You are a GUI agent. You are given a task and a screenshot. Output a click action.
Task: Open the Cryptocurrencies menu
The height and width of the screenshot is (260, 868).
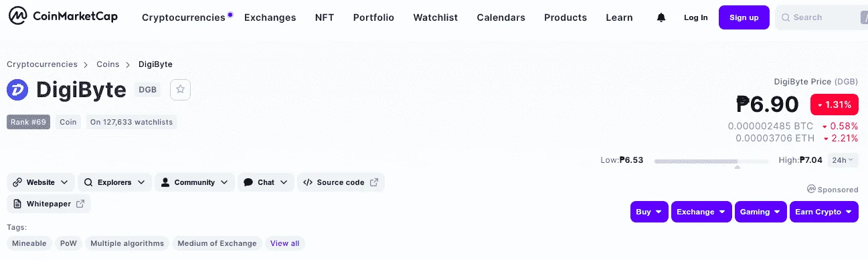183,17
